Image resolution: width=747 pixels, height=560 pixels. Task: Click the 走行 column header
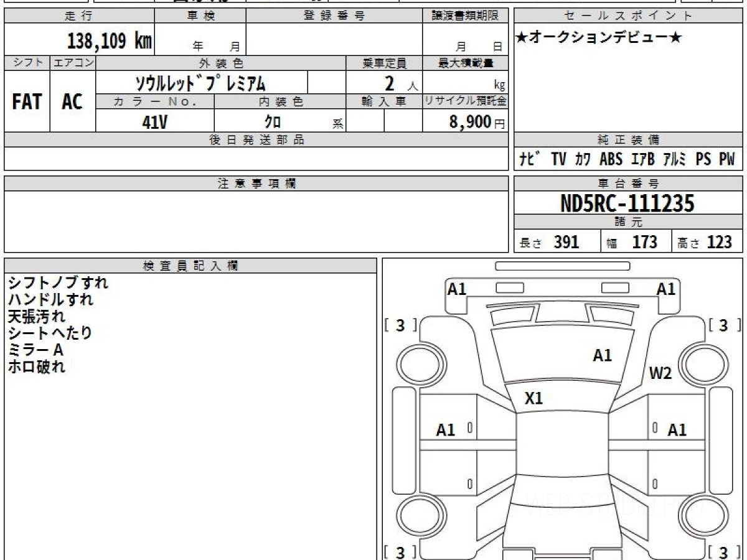click(x=79, y=16)
